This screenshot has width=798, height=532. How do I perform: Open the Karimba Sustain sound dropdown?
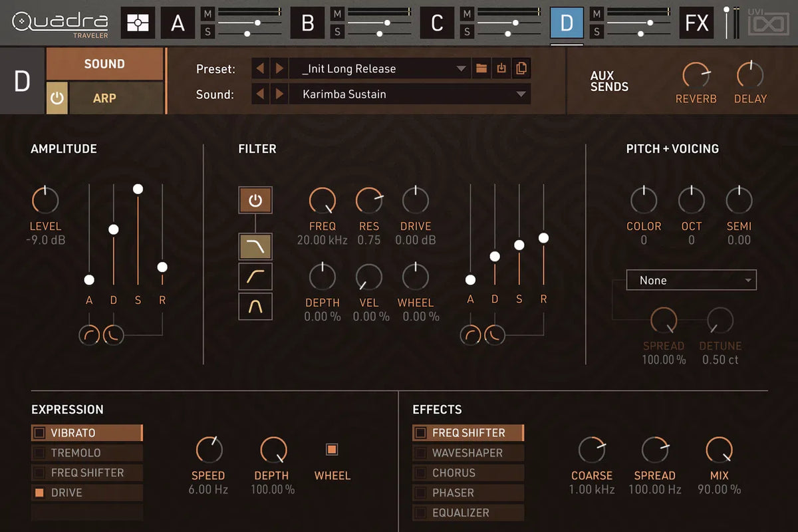[x=521, y=94]
